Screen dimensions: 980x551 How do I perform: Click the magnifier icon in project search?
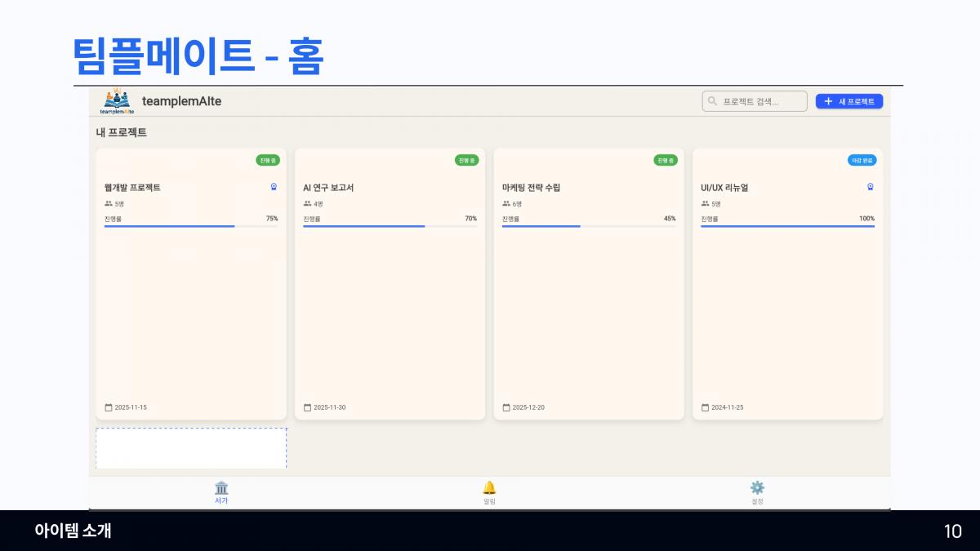pos(712,101)
